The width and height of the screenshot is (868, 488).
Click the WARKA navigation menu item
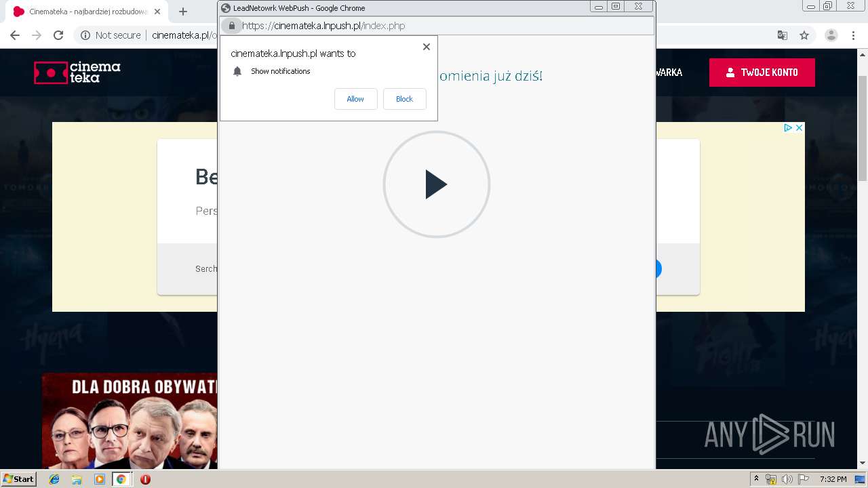(669, 73)
